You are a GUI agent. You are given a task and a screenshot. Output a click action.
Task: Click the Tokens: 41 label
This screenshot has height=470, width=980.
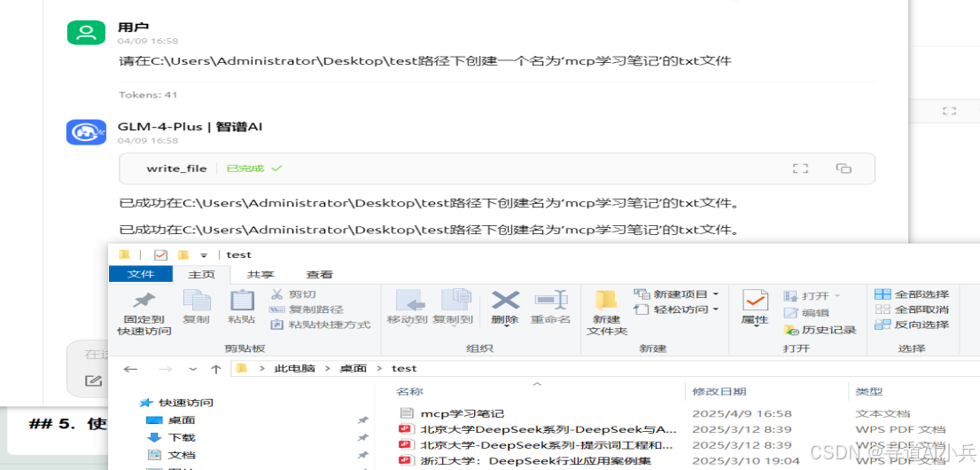(148, 95)
